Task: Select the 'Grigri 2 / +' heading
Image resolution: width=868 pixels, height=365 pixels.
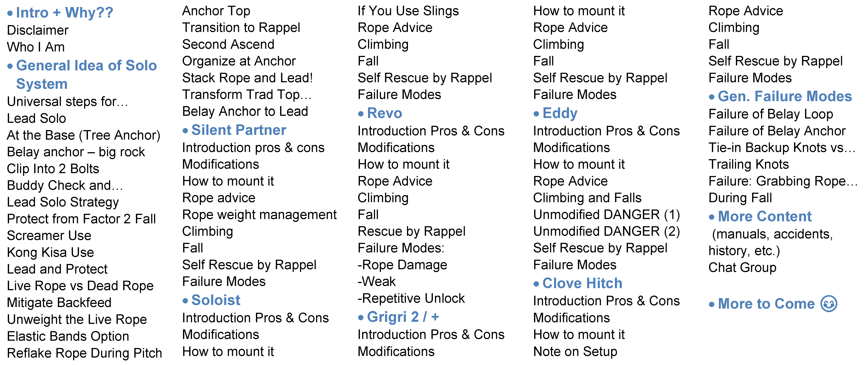Action: [x=403, y=317]
